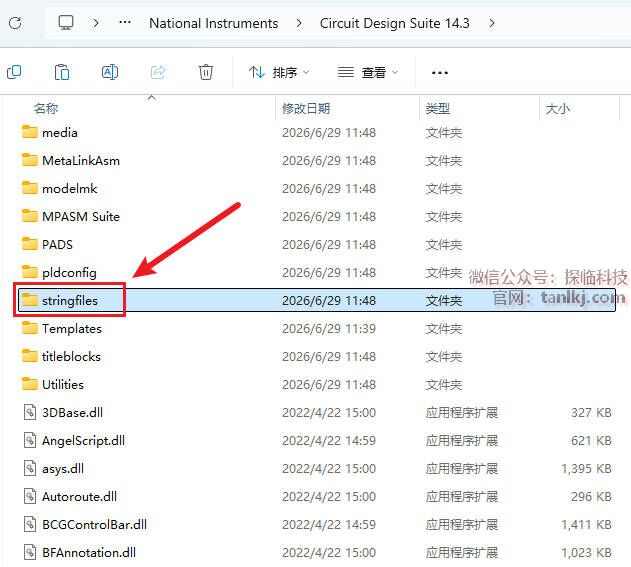
Task: Click the This PC monitor icon
Action: 66,23
